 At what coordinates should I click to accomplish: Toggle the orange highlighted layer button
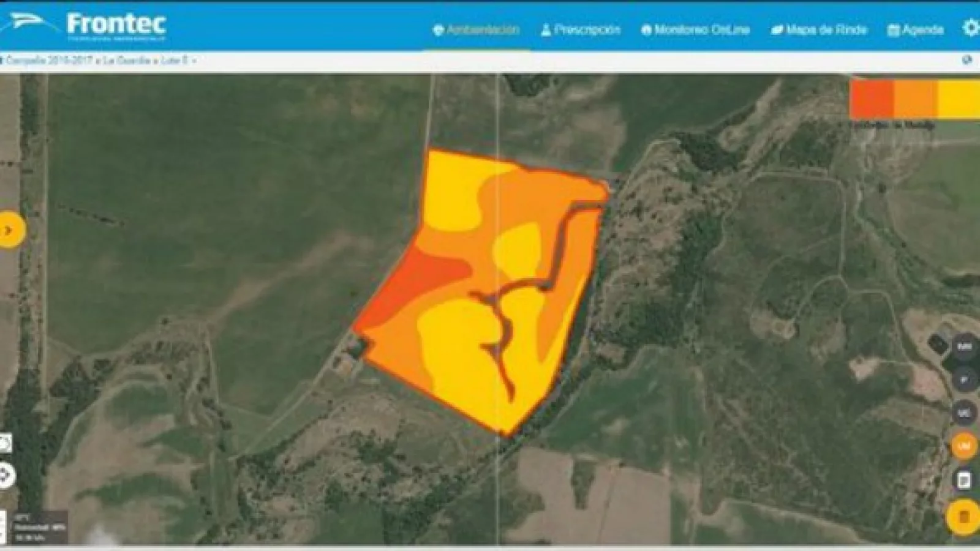pyautogui.click(x=963, y=446)
